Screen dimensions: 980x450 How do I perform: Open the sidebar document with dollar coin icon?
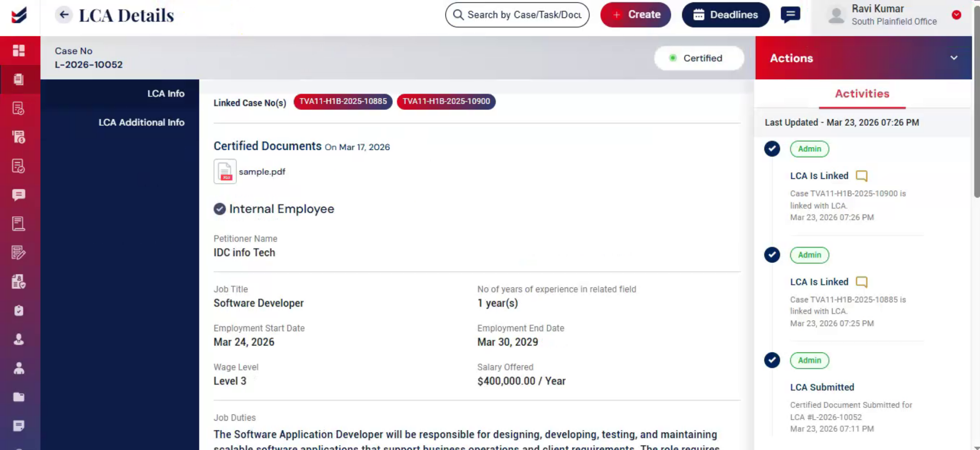19,137
